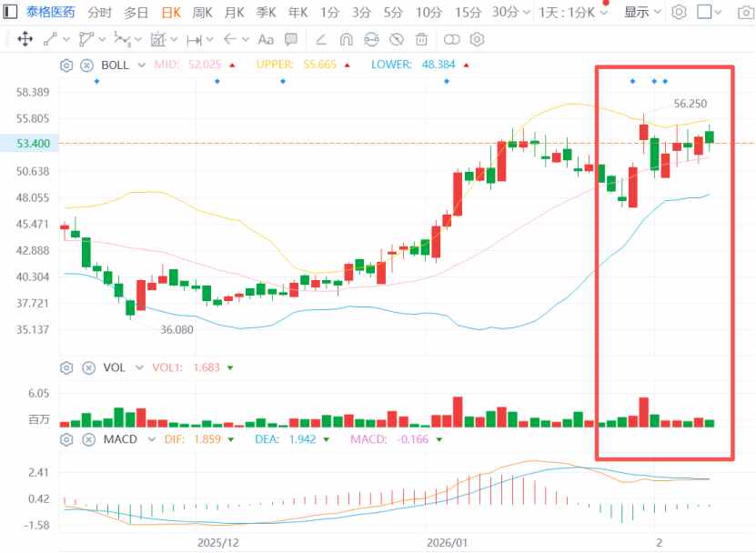This screenshot has height=553, width=756.
Task: Click the DIF 1.859 value
Action: 207,439
